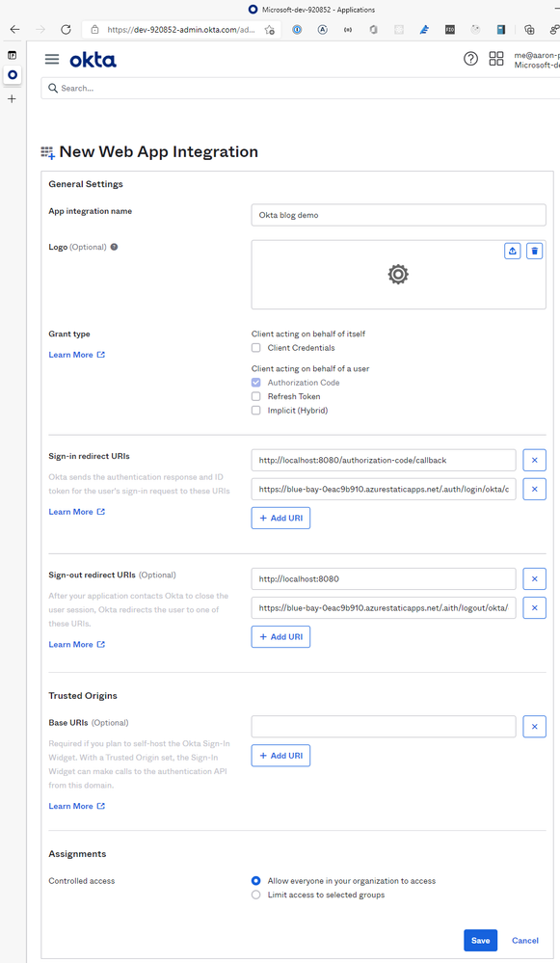Open the Okta hamburger navigation menu
The height and width of the screenshot is (963, 560).
(x=52, y=59)
